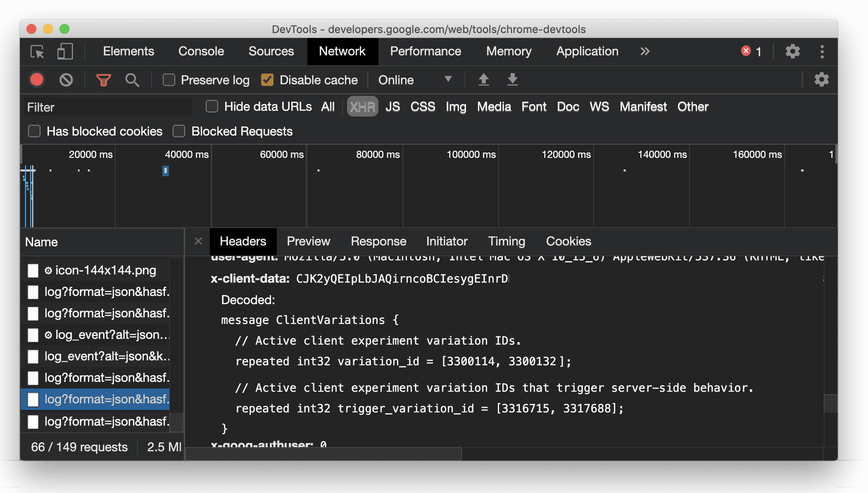Screen dimensions: 868x493
Task: Select the XHR filter tab
Action: coord(361,107)
